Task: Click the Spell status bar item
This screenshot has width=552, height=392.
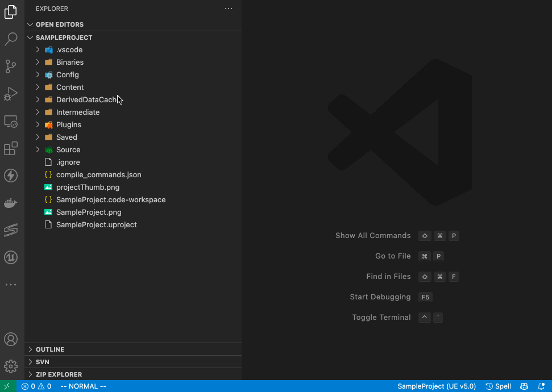Action: click(x=498, y=386)
